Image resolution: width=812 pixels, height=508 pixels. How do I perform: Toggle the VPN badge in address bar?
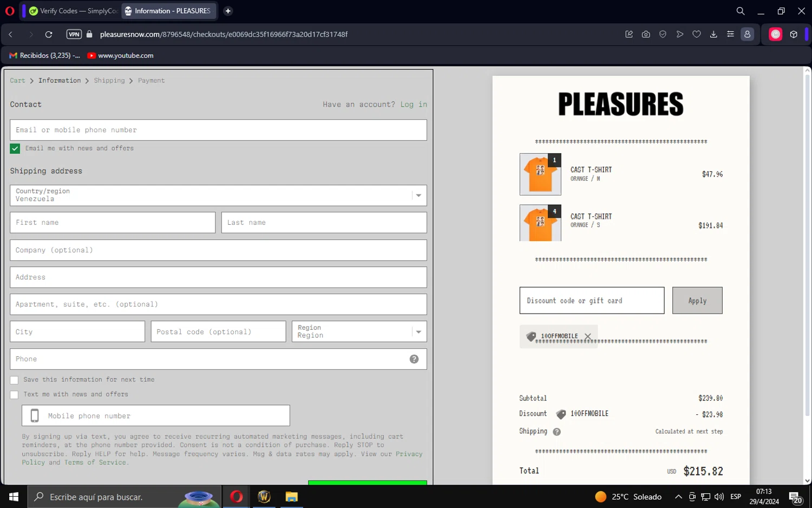[74, 34]
